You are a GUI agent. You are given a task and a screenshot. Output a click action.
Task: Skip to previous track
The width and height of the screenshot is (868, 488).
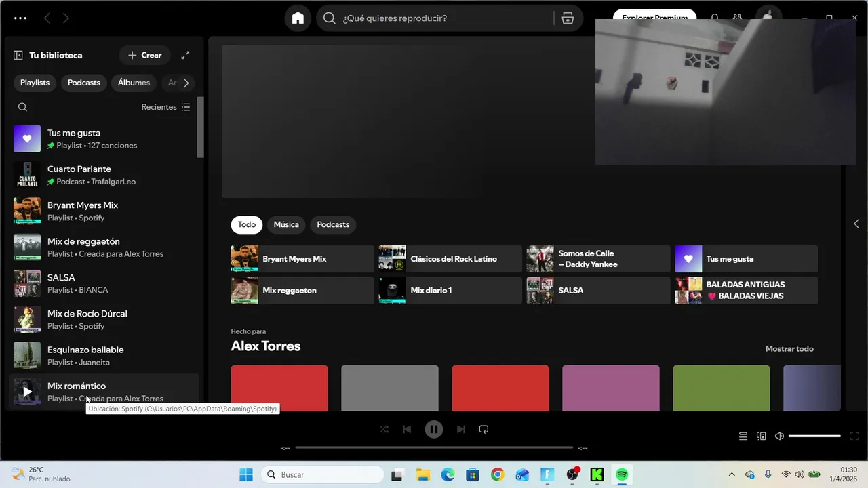point(407,429)
